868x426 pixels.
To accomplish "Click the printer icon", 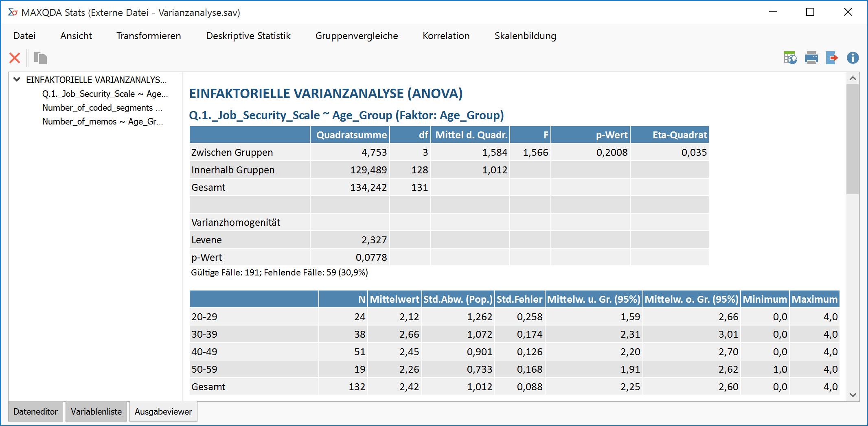I will pos(811,58).
